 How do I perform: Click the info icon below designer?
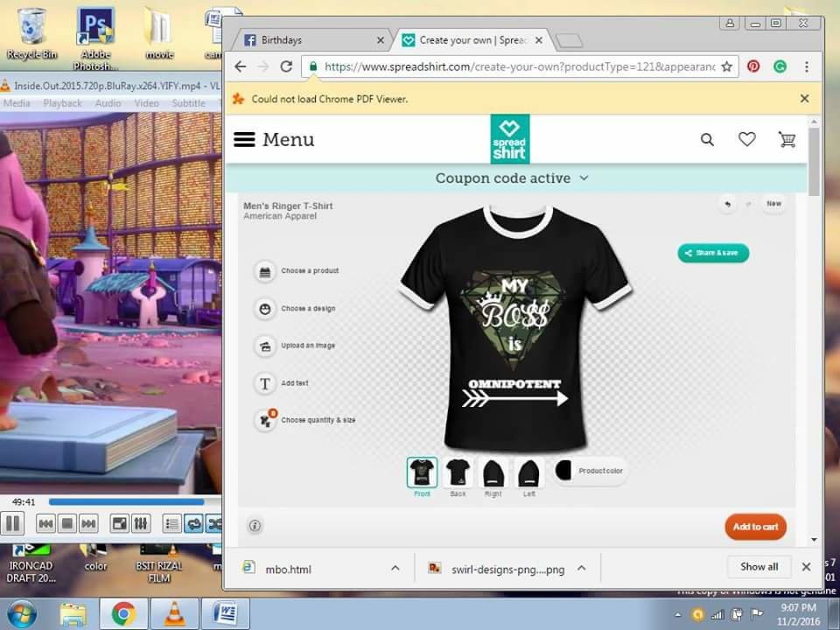coord(255,526)
